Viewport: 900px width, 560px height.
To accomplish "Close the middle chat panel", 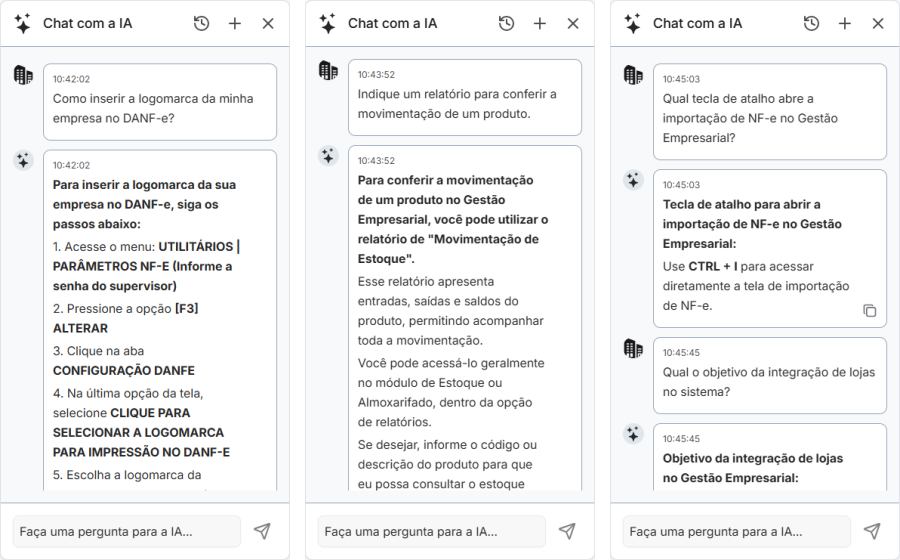I will click(573, 24).
